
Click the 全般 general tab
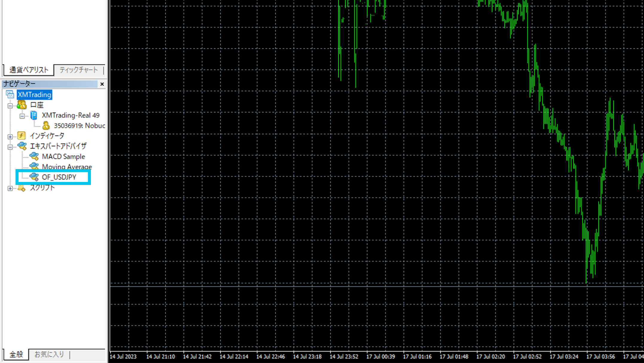16,354
